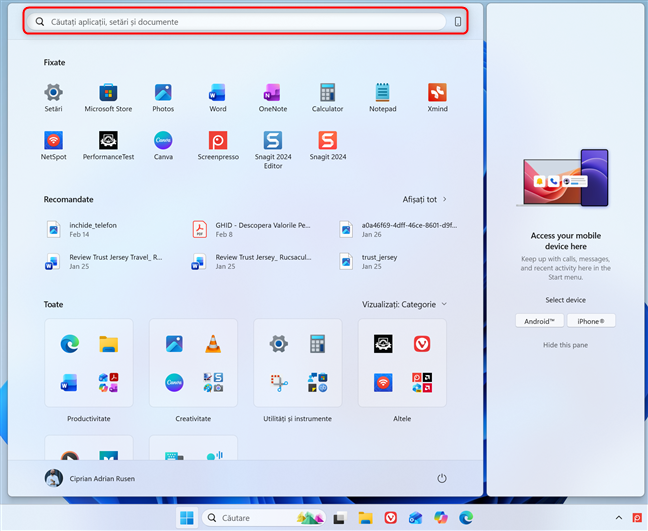This screenshot has width=648, height=531.
Task: Click the power button icon
Action: tap(442, 478)
